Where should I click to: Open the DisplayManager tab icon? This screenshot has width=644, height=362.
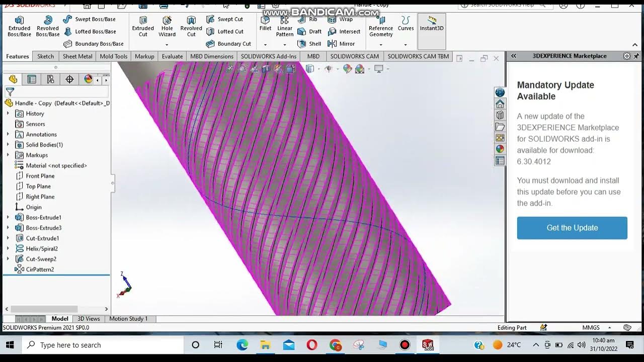click(88, 79)
